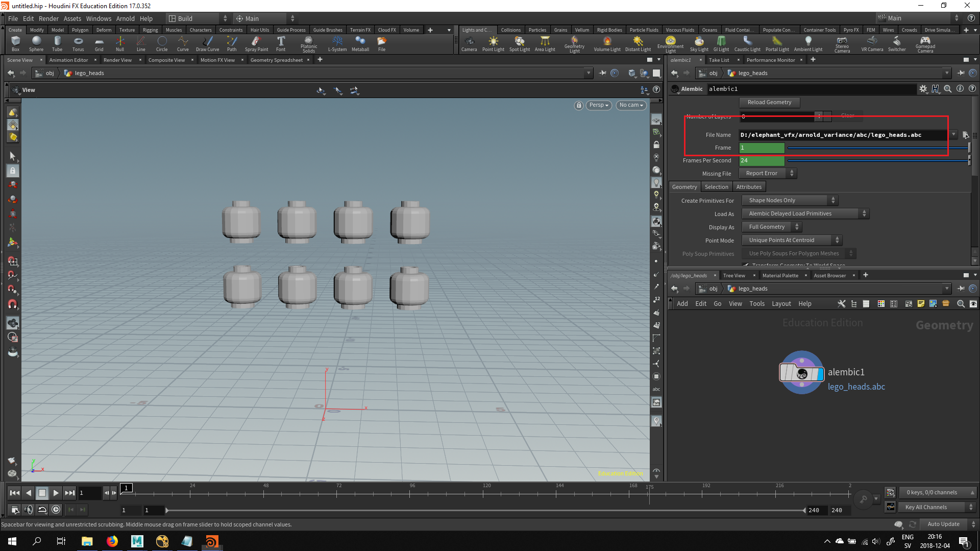Image resolution: width=980 pixels, height=551 pixels.
Task: Open the Load As dropdown
Action: 805,213
